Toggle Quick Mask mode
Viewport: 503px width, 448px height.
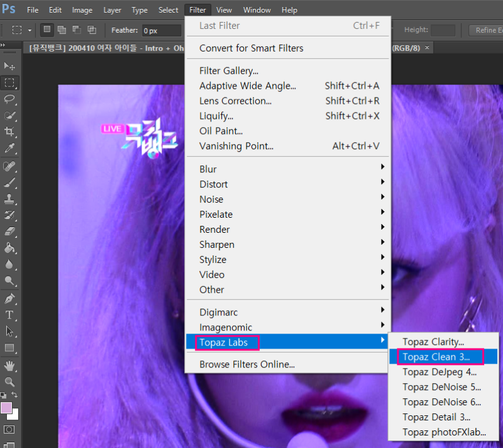[9, 429]
